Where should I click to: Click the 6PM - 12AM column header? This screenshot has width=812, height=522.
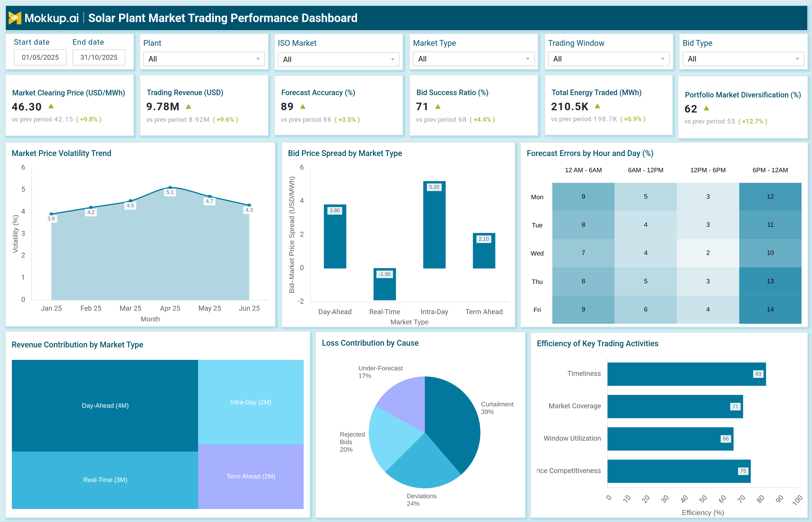click(x=770, y=170)
